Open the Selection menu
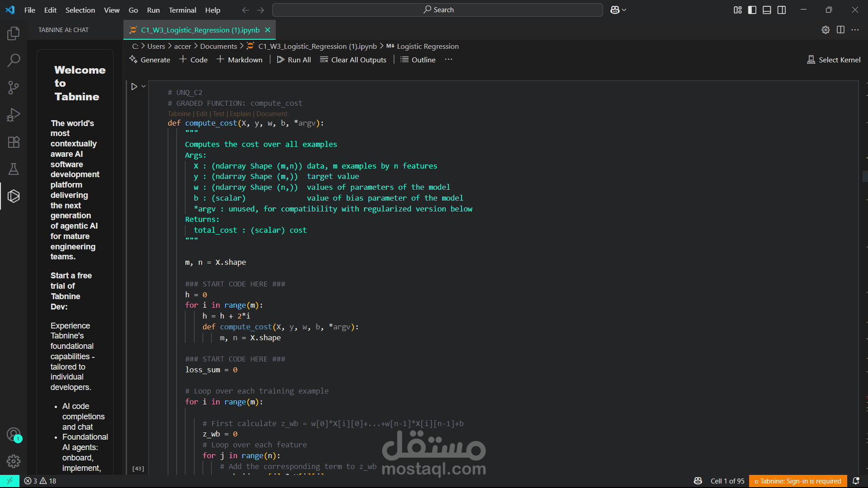 pyautogui.click(x=80, y=10)
